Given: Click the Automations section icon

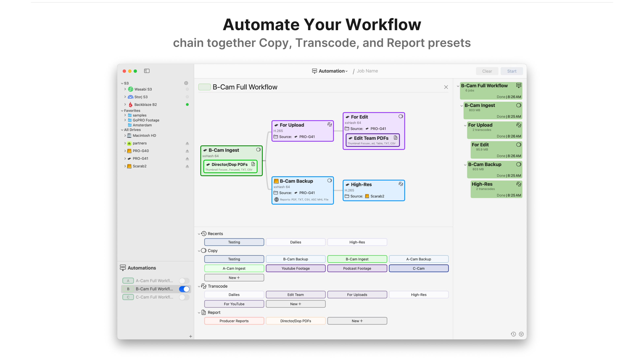Looking at the screenshot, I should (x=123, y=268).
